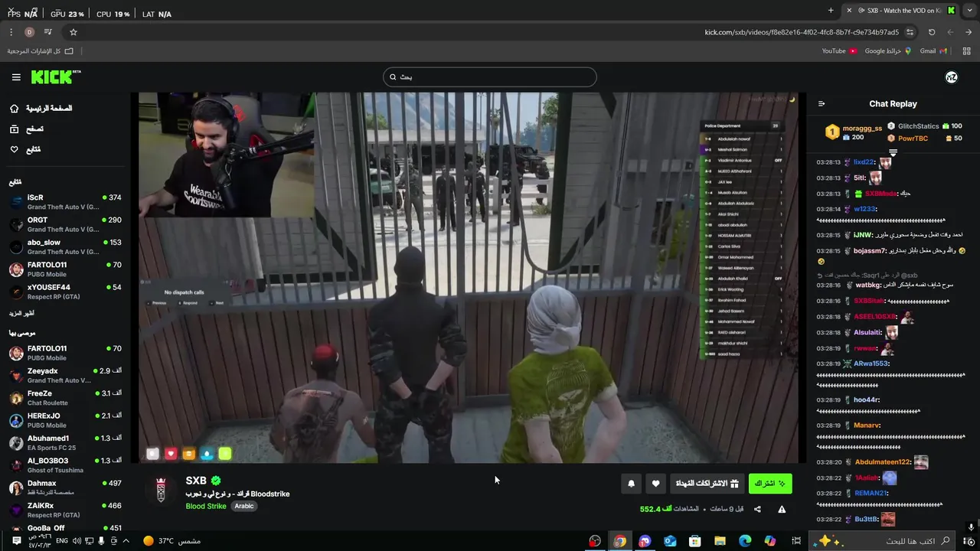This screenshot has width=980, height=551.
Task: Click the SXB streamer avatar
Action: pos(161,490)
